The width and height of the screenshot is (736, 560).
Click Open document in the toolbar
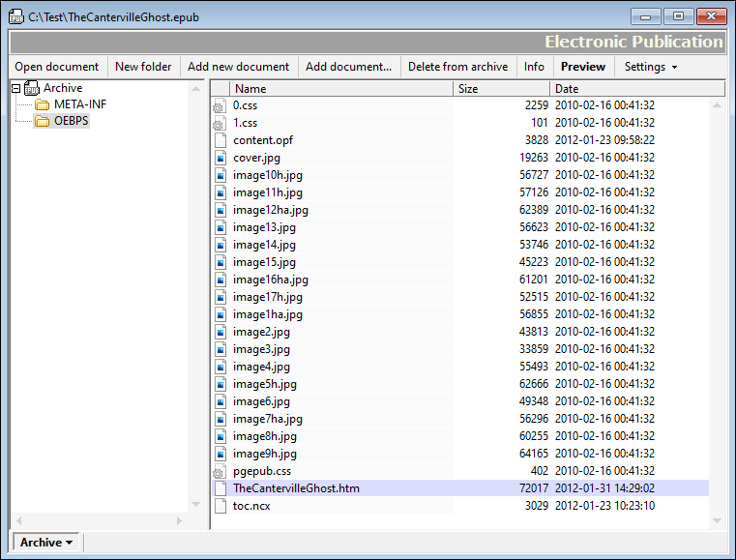click(x=57, y=67)
